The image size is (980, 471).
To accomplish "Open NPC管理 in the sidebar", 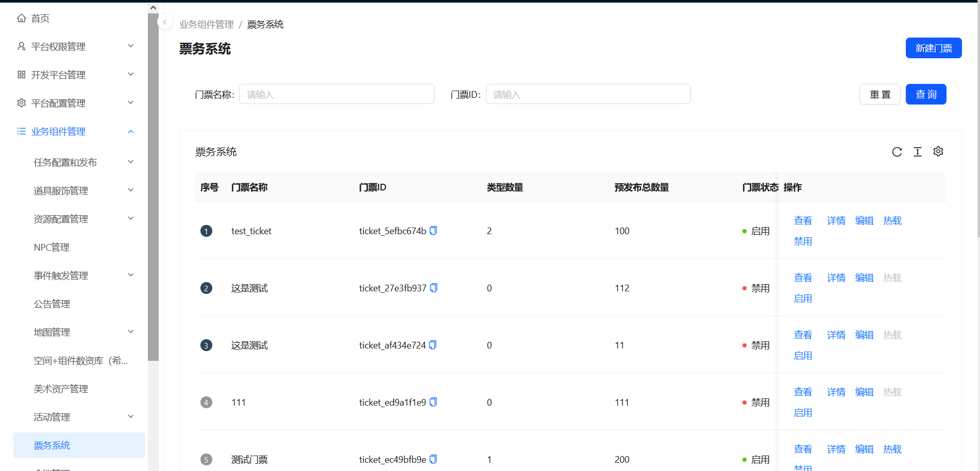I will (52, 247).
